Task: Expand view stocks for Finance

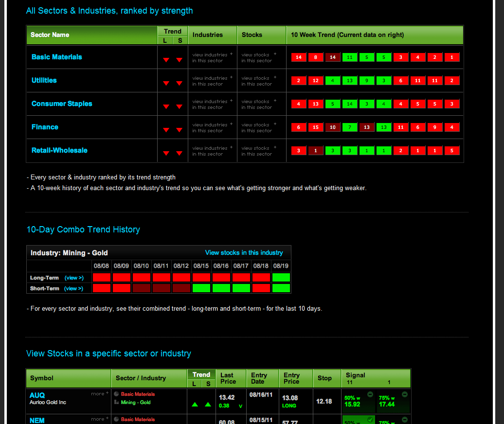Action: [259, 127]
